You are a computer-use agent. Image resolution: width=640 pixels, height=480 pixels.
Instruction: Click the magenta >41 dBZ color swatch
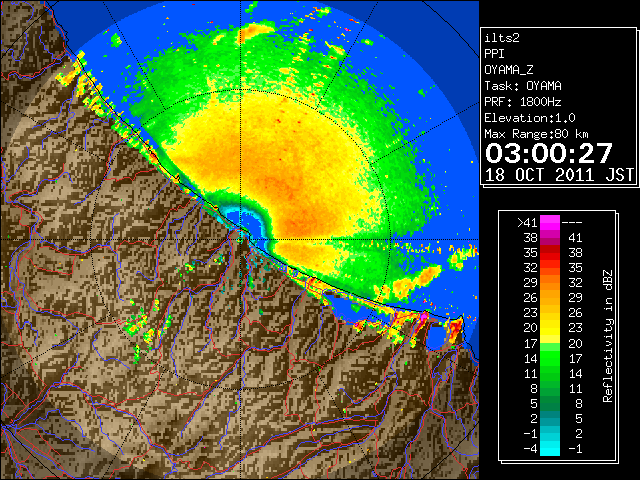550,222
